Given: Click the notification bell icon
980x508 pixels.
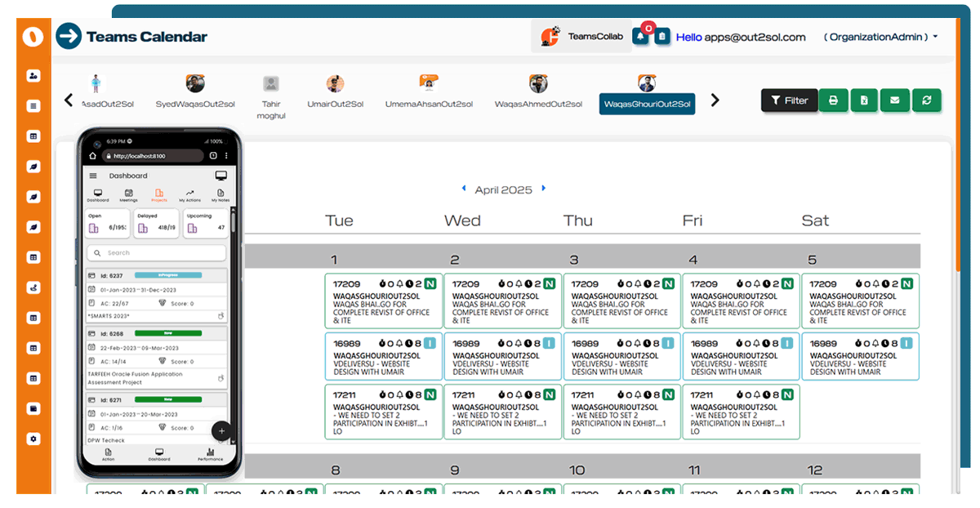Looking at the screenshot, I should [641, 37].
